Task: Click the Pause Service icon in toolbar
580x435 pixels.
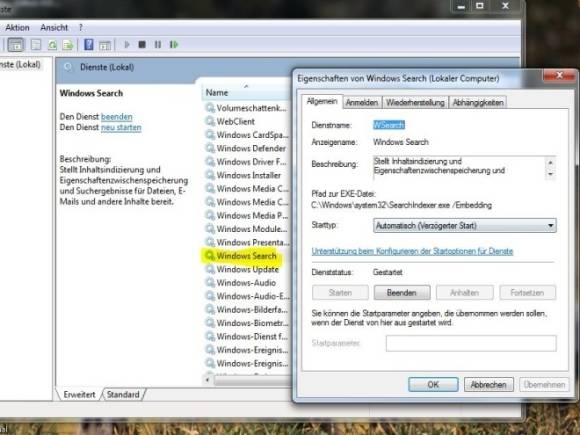Action: click(158, 45)
